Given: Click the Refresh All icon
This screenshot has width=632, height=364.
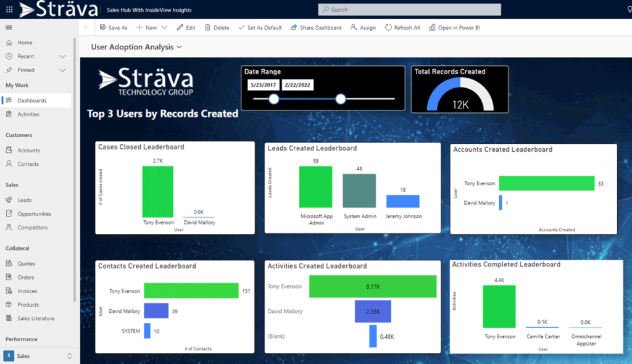Looking at the screenshot, I should [x=388, y=28].
